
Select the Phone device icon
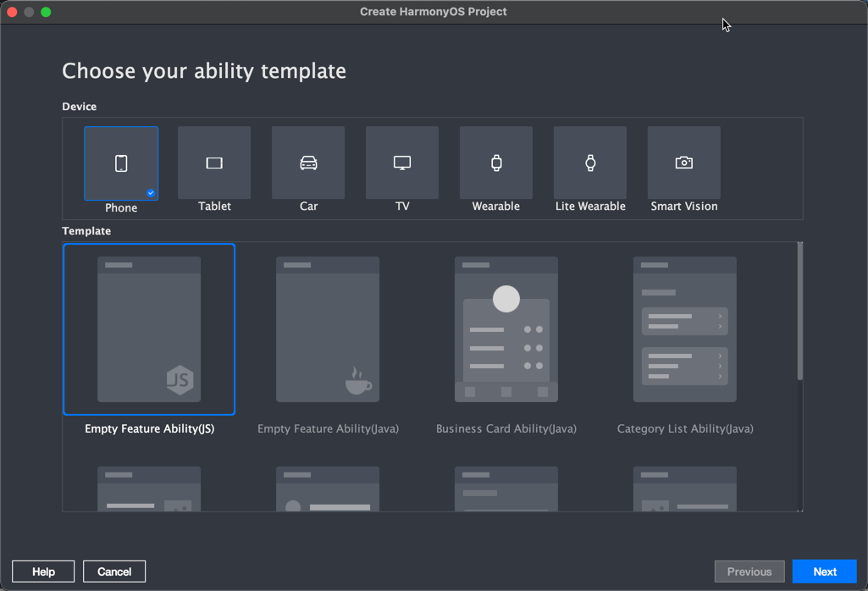coord(121,163)
